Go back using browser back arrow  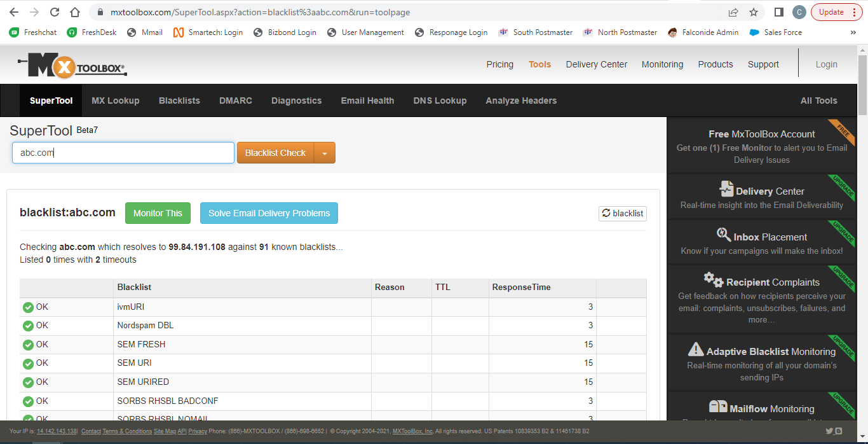(x=14, y=12)
